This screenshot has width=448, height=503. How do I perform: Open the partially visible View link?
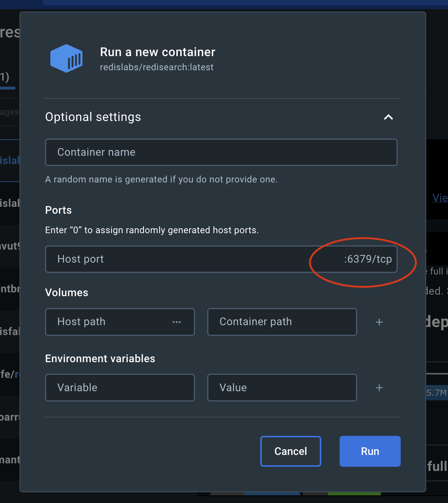click(x=440, y=198)
